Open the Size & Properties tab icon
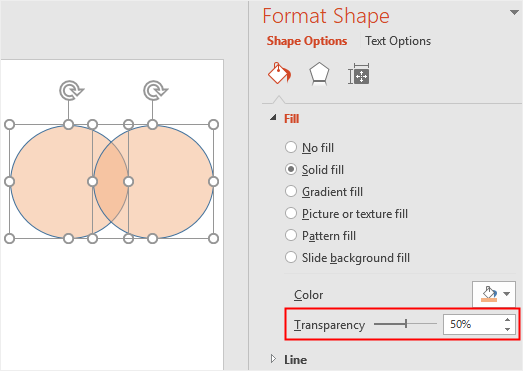 (359, 74)
